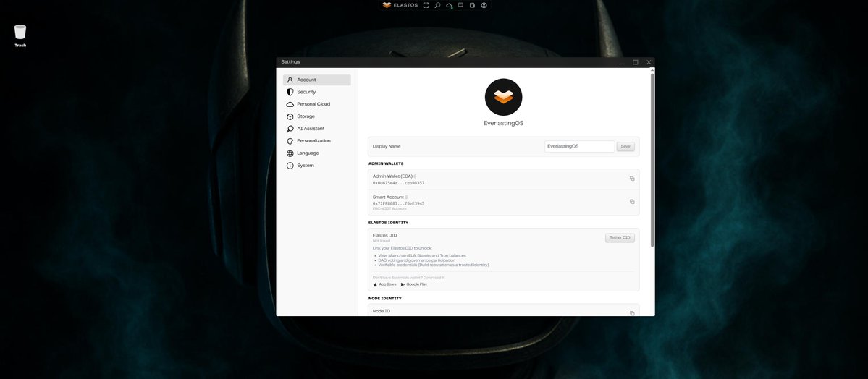Click the address 0x71FF8083...f6eE3945
This screenshot has height=379, width=868.
tap(399, 204)
